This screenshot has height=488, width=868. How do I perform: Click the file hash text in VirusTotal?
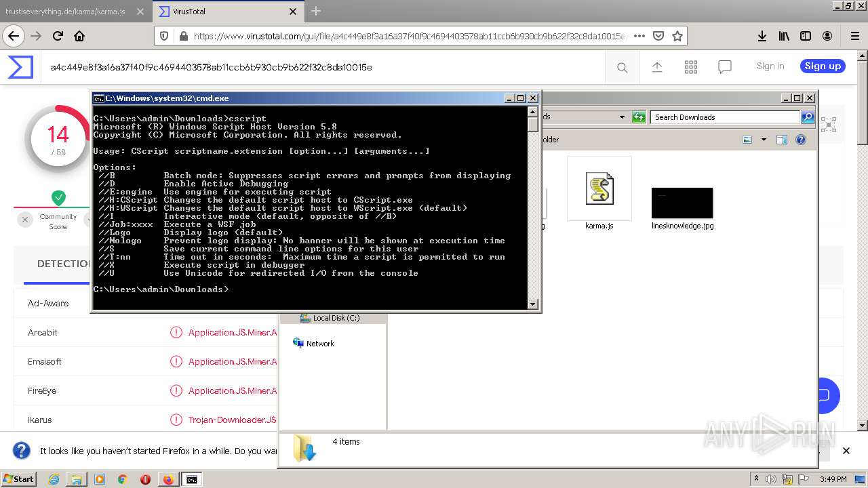click(211, 67)
